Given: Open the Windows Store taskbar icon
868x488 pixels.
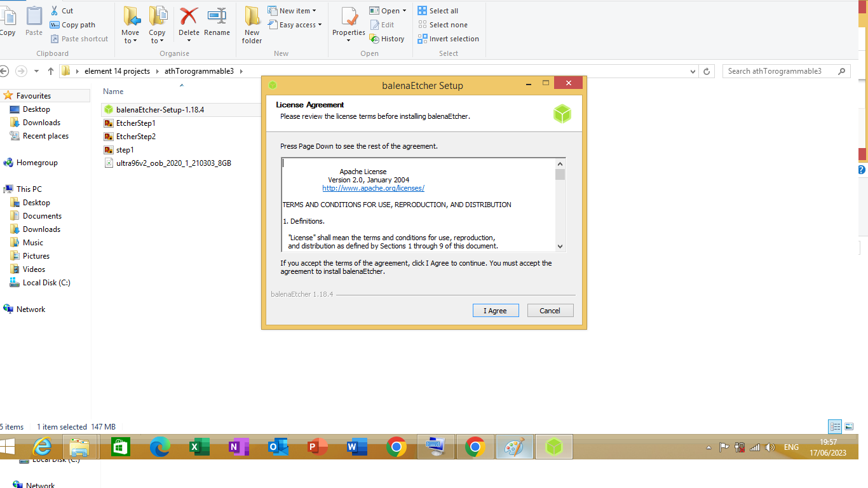Looking at the screenshot, I should point(120,447).
